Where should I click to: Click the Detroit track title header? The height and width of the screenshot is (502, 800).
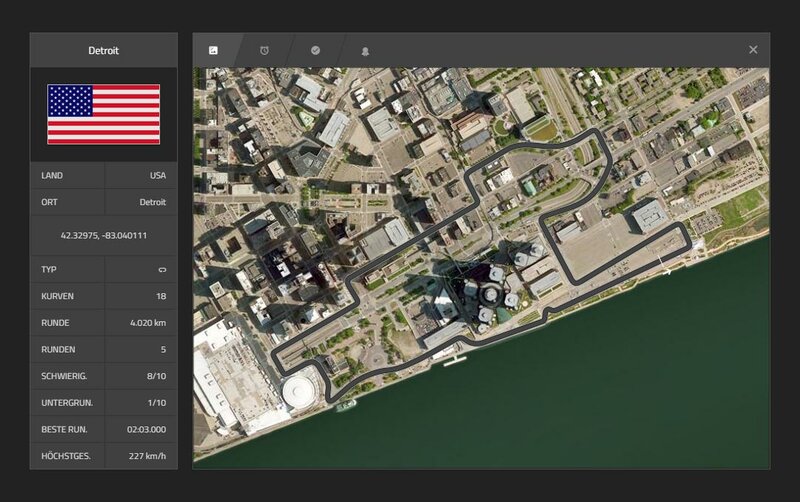(x=103, y=50)
